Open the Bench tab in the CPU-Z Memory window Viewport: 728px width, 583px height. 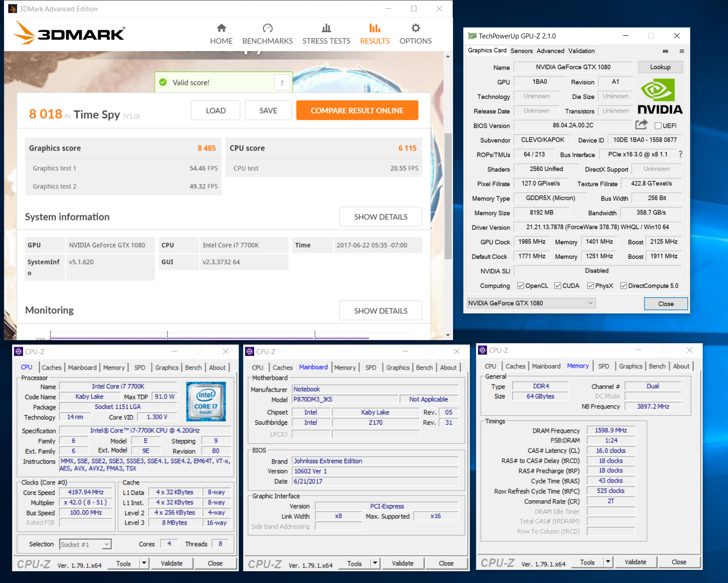657,366
